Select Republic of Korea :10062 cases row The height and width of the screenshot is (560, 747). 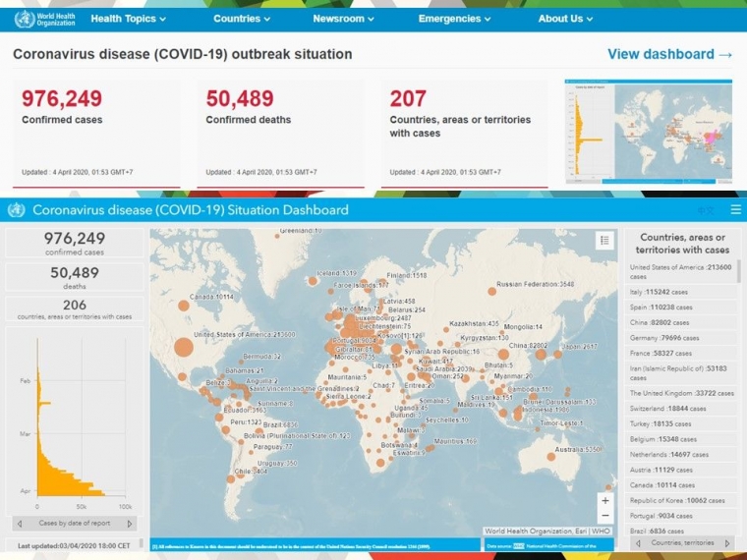[680, 500]
